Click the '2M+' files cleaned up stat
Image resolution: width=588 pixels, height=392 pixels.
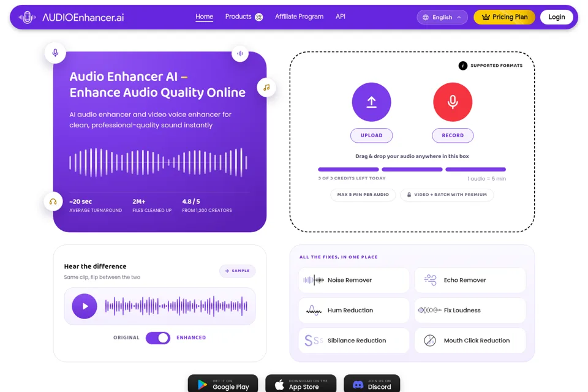pyautogui.click(x=152, y=205)
